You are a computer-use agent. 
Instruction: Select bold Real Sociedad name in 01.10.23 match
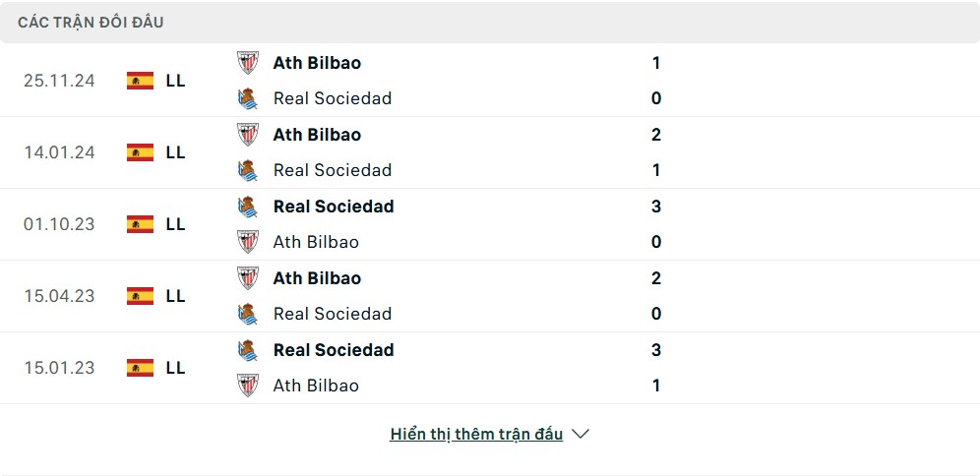pos(334,207)
